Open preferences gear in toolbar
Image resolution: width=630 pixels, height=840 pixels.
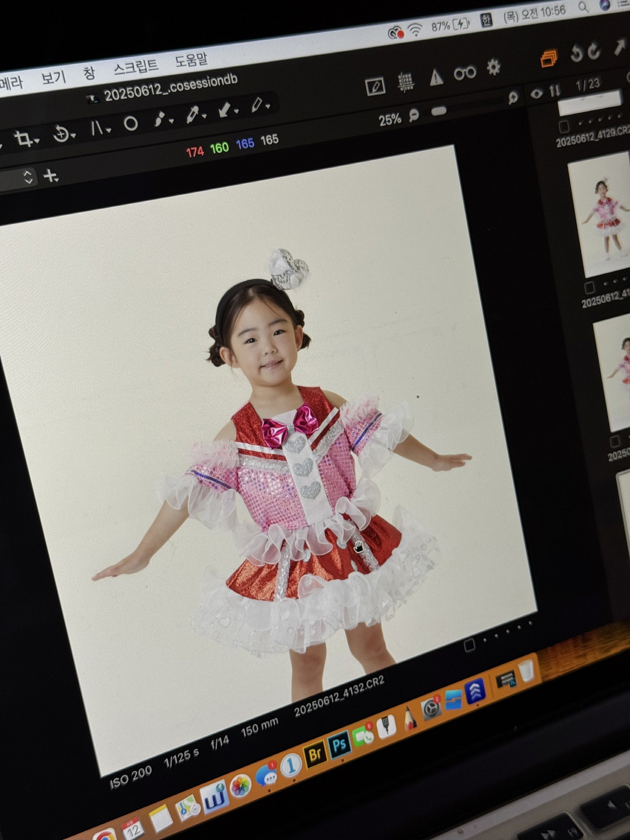(x=494, y=67)
